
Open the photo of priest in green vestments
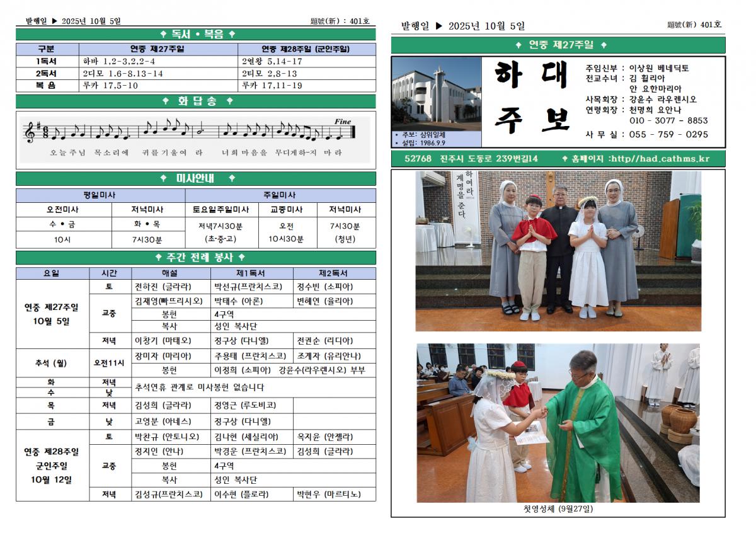click(x=558, y=423)
